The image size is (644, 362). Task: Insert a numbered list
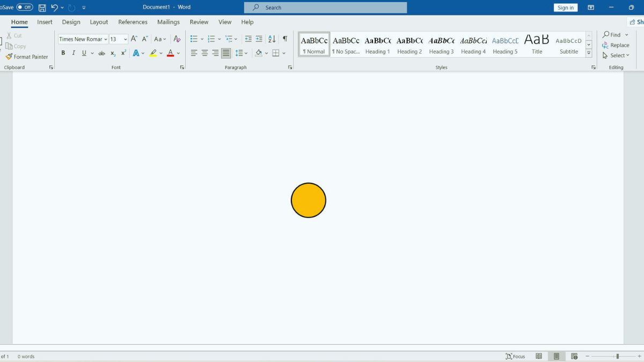pos(211,39)
